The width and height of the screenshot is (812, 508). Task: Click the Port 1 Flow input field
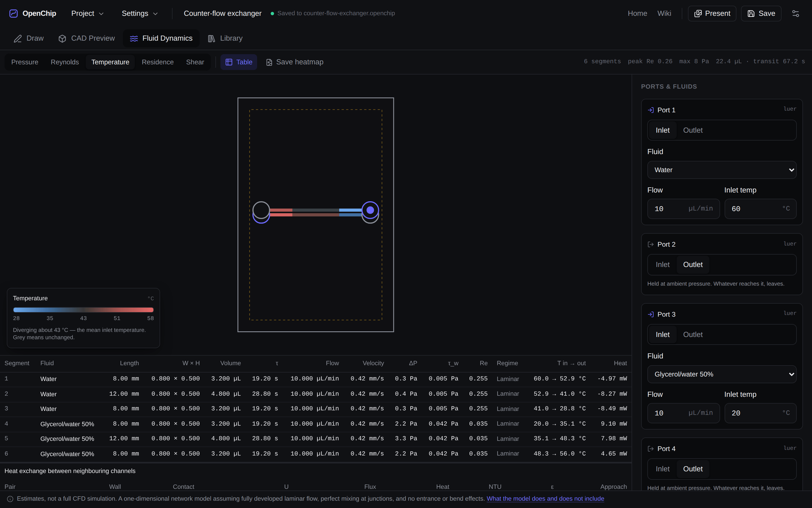click(683, 209)
